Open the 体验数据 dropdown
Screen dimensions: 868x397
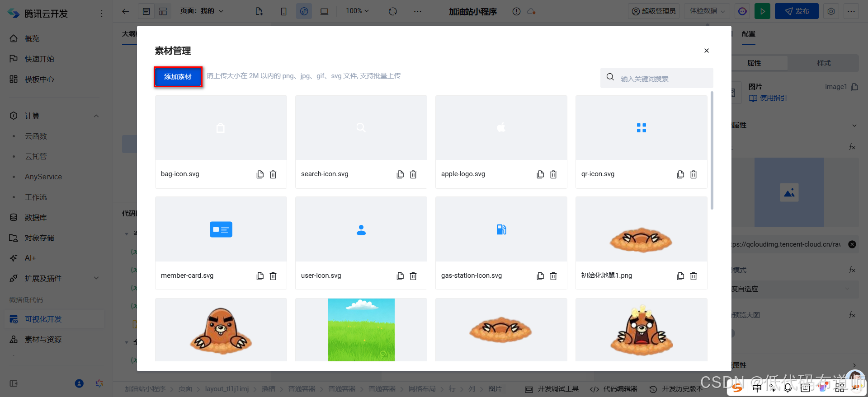point(708,11)
